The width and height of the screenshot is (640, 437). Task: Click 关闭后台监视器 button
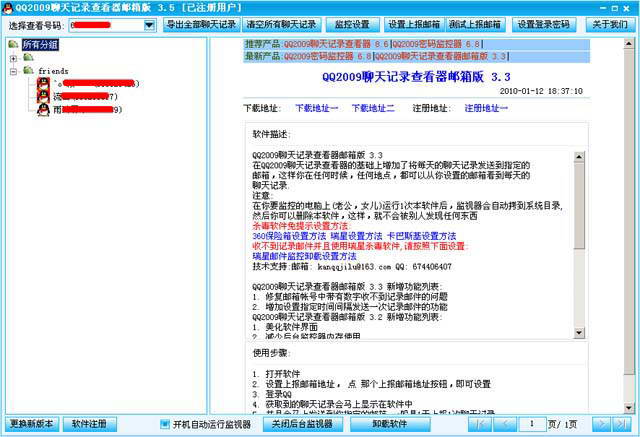point(302,424)
